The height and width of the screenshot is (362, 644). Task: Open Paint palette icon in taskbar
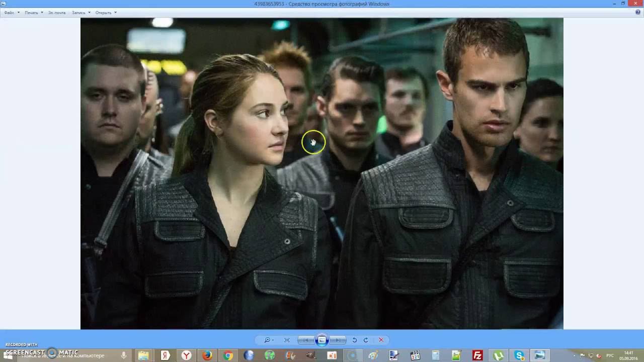[x=373, y=355]
